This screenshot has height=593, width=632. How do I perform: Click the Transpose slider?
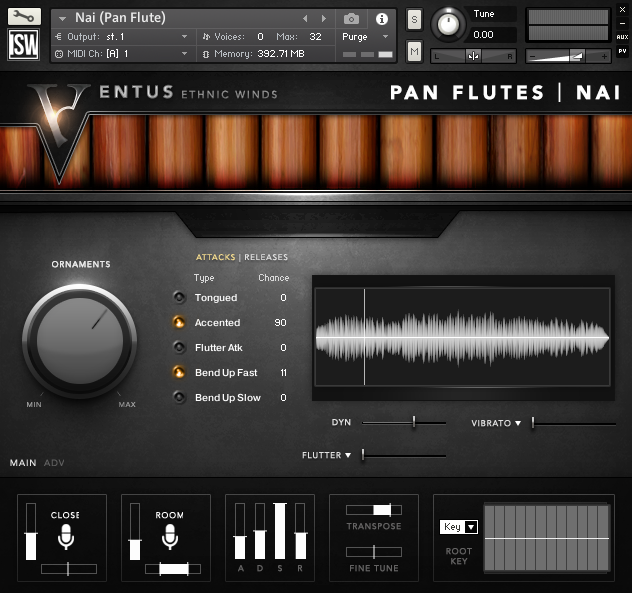pos(374,510)
